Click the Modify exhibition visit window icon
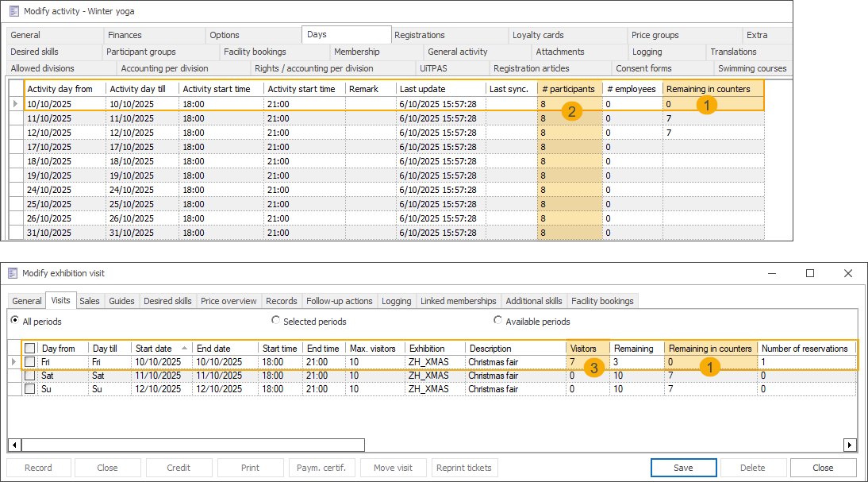This screenshot has width=868, height=482. pyautogui.click(x=13, y=273)
